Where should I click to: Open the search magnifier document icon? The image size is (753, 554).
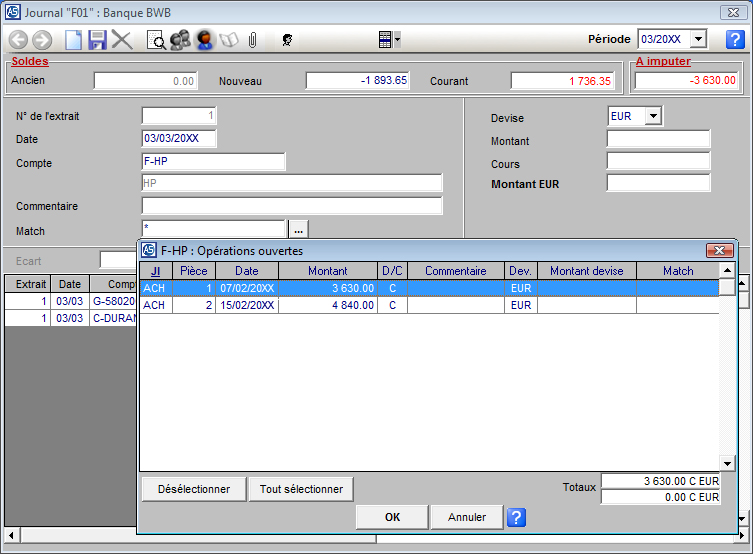157,40
